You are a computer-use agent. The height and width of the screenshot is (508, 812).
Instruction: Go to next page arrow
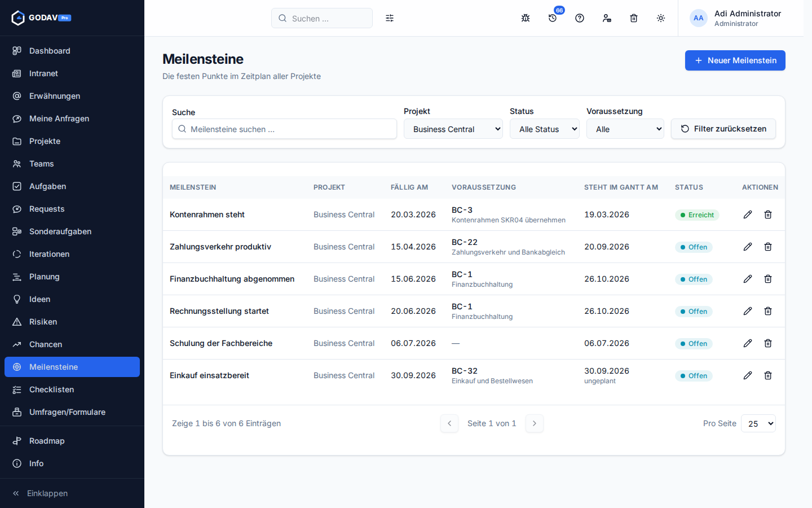[x=535, y=423]
